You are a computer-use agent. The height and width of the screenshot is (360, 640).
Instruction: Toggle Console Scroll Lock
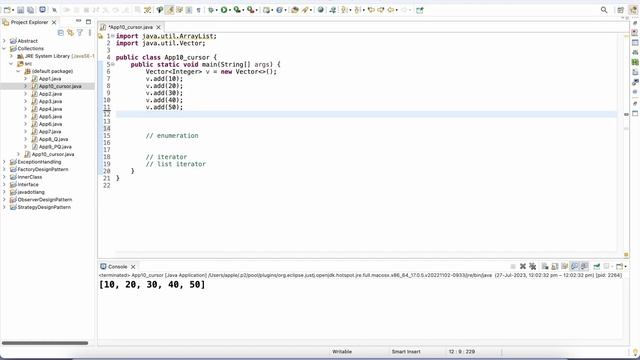(555, 266)
